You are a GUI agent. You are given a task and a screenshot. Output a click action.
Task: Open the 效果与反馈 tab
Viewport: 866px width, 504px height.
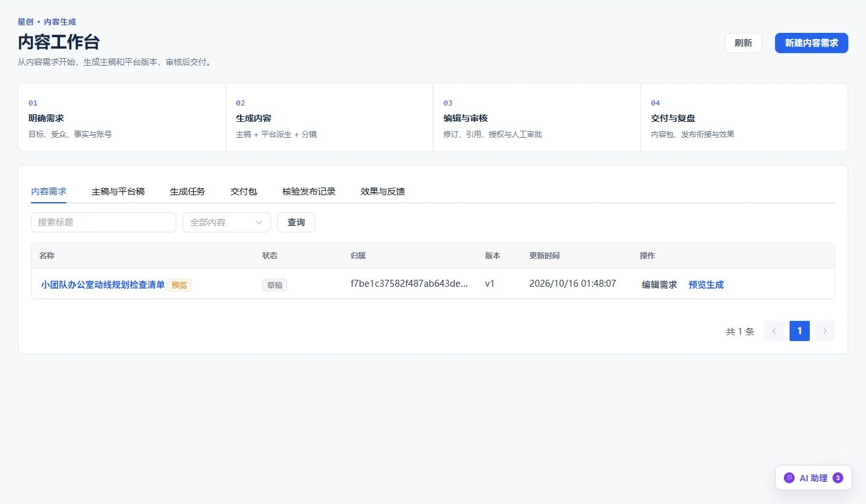coord(383,191)
